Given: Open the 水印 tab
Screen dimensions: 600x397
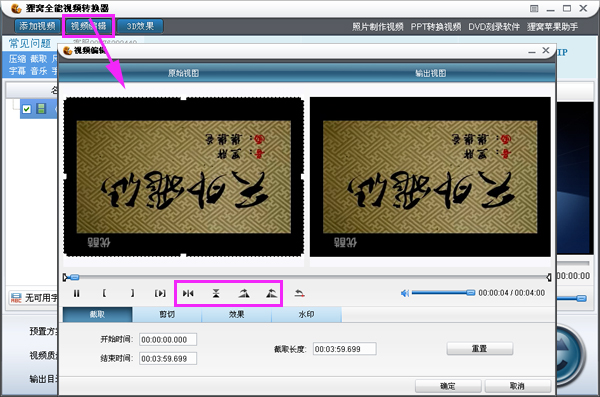Looking at the screenshot, I should 307,315.
